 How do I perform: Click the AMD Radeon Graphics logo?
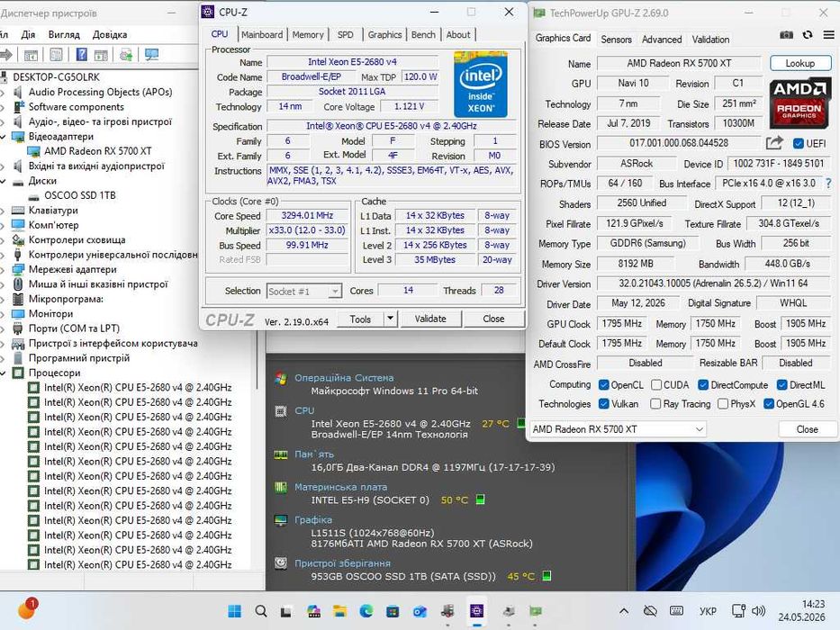(x=799, y=103)
